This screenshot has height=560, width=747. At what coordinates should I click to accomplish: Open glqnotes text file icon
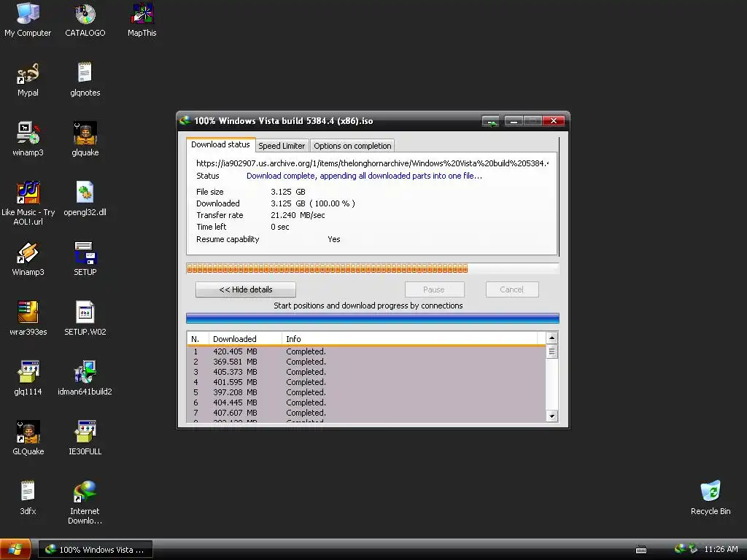pyautogui.click(x=85, y=79)
